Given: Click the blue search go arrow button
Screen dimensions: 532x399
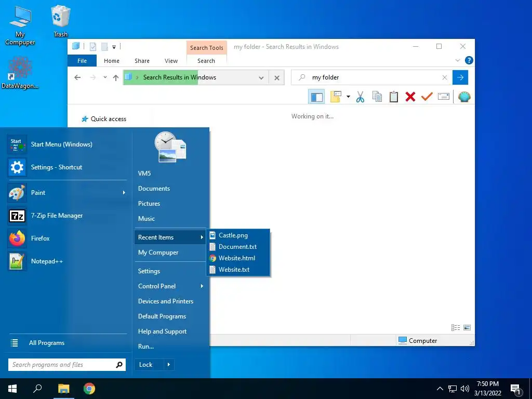Looking at the screenshot, I should tap(460, 77).
